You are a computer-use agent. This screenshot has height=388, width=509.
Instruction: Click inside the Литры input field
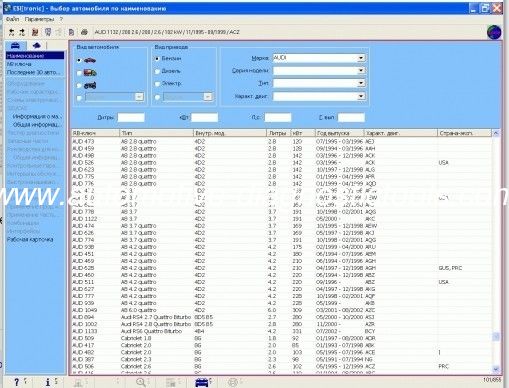coord(131,117)
